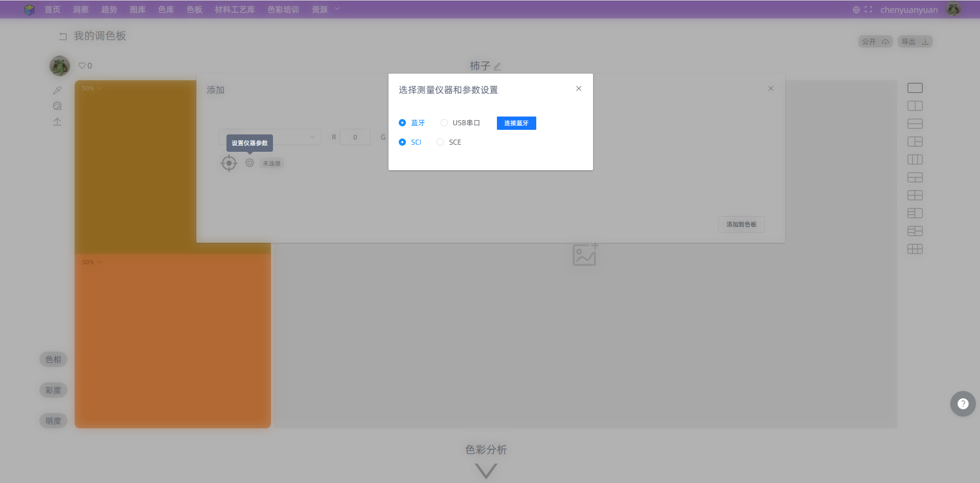Open the 色库 menu item
The width and height of the screenshot is (980, 483).
pos(166,9)
